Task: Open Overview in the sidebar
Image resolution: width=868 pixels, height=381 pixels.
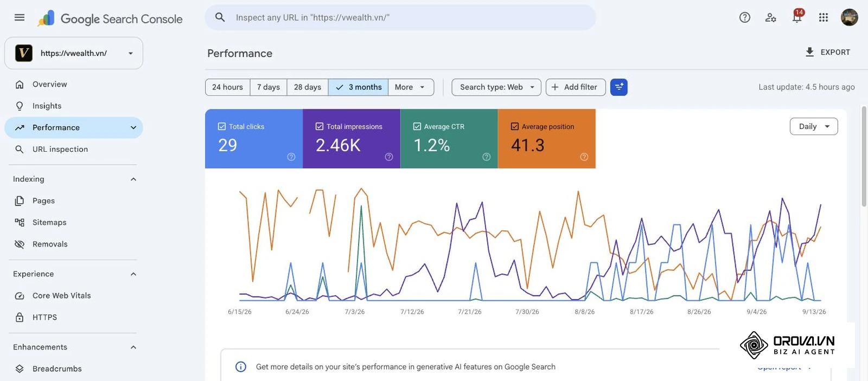Action: (74, 85)
